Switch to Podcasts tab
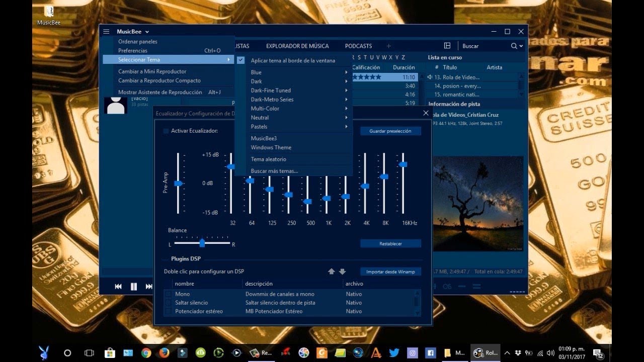This screenshot has width=644, height=362. coord(358,46)
